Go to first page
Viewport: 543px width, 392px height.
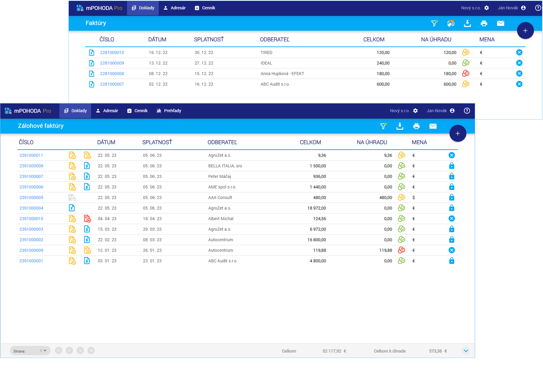point(59,350)
